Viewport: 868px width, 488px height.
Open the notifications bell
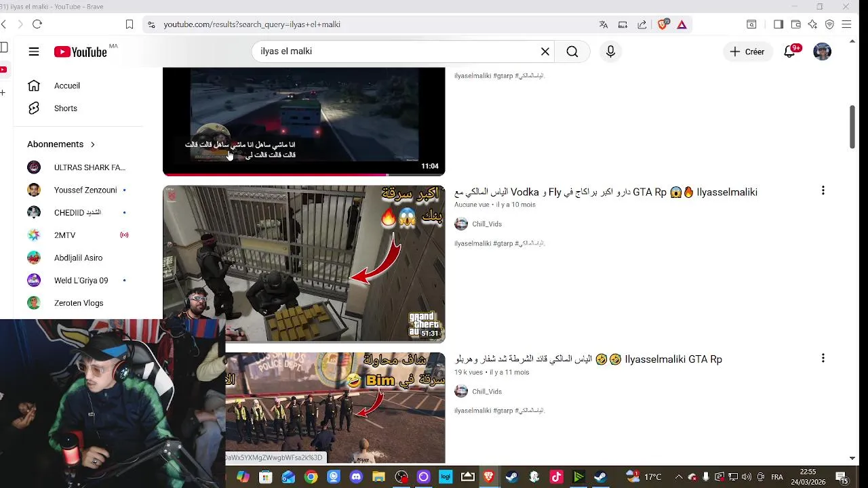point(789,52)
